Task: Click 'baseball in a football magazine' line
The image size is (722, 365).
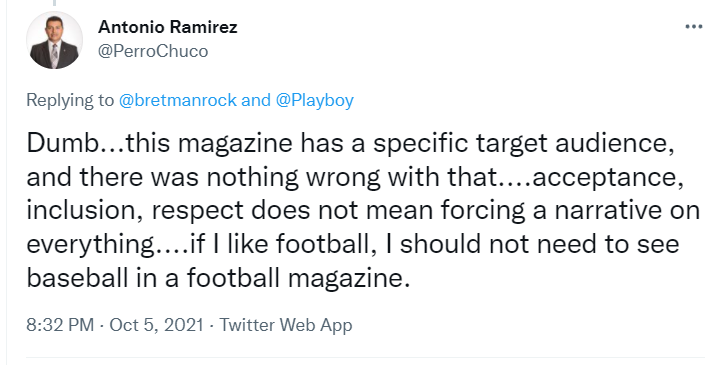Action: point(218,278)
